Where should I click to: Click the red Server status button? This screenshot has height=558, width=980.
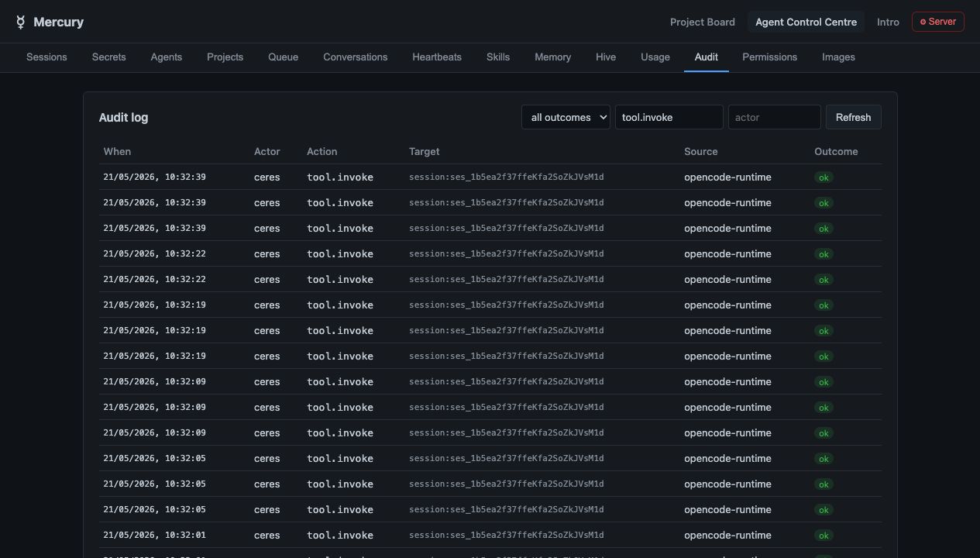pyautogui.click(x=937, y=22)
